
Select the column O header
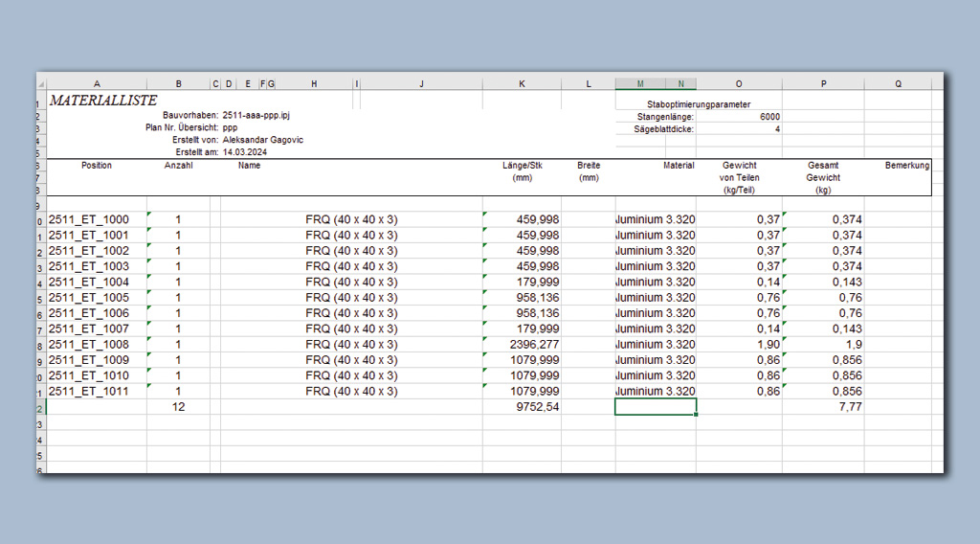click(x=739, y=84)
